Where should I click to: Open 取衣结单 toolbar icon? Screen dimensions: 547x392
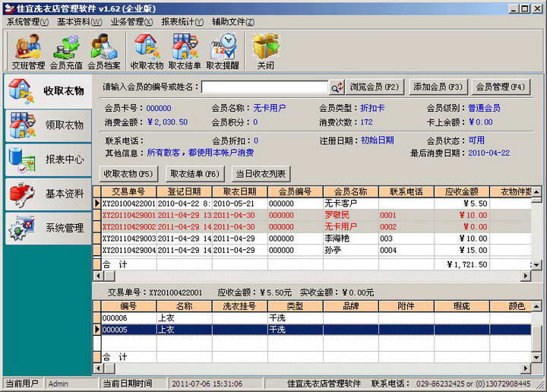(x=185, y=51)
